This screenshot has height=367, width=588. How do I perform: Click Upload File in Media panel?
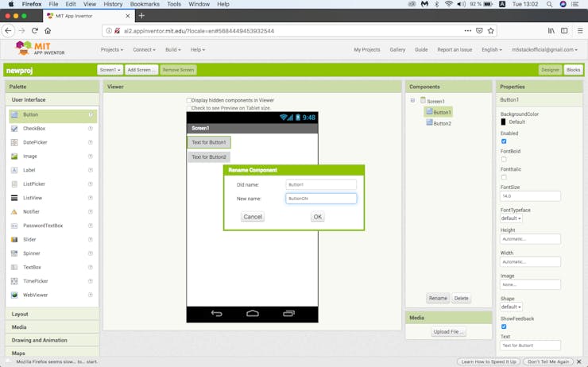448,332
